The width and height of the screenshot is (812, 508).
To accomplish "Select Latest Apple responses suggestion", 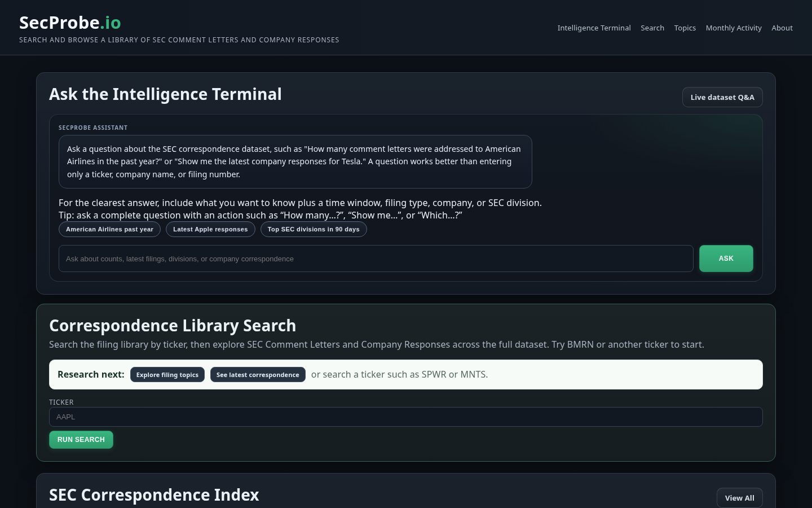I will (210, 229).
